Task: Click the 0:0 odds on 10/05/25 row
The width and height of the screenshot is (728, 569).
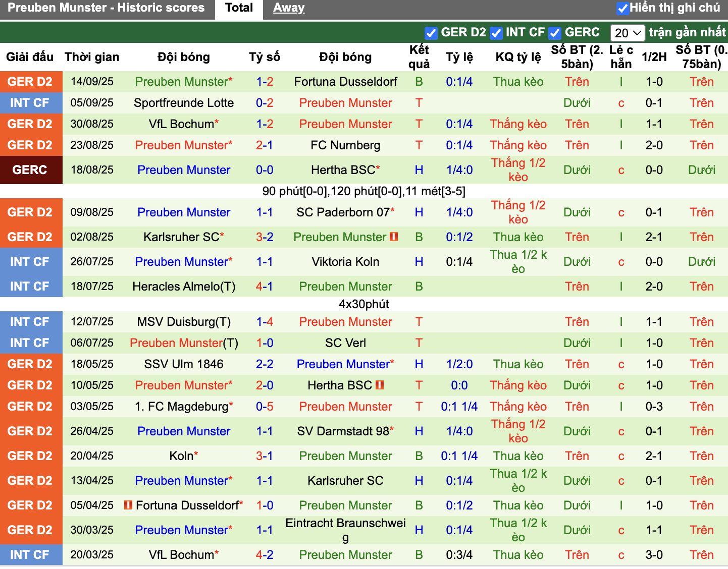Action: coord(459,385)
